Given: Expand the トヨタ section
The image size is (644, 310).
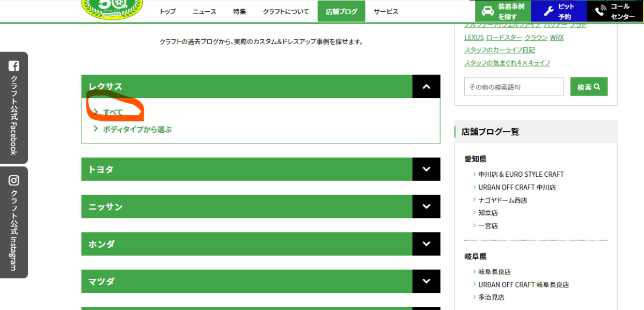Looking at the screenshot, I should (426, 169).
